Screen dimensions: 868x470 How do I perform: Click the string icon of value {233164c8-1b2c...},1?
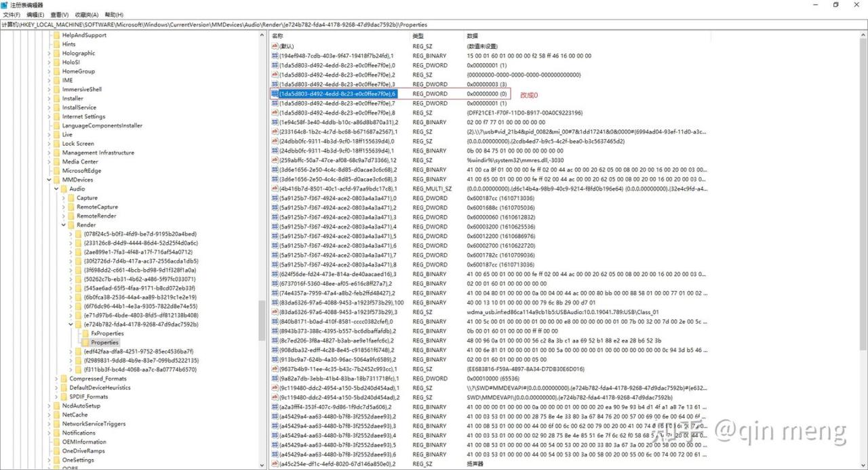(275, 132)
